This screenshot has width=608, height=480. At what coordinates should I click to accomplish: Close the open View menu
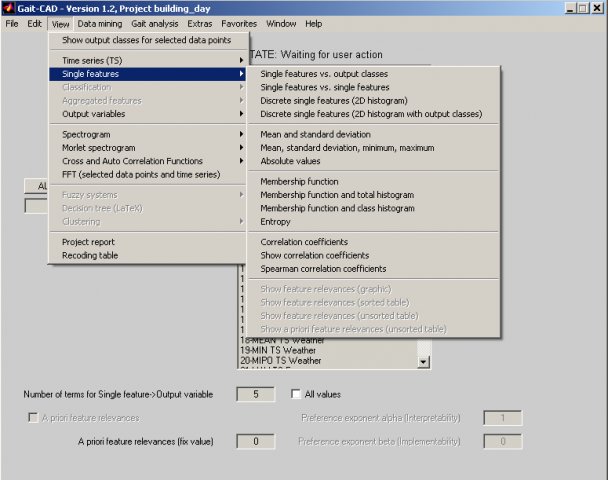click(60, 24)
